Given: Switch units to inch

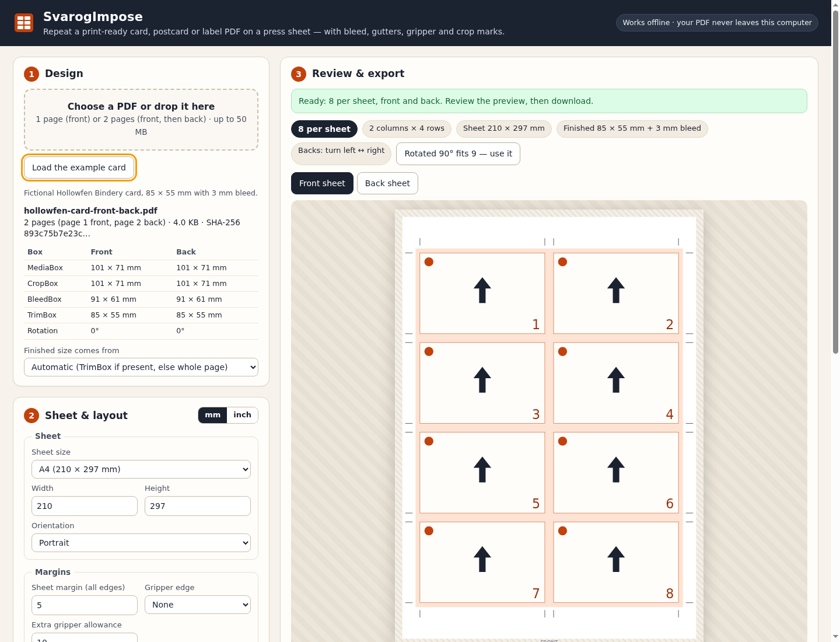Looking at the screenshot, I should 242,415.
